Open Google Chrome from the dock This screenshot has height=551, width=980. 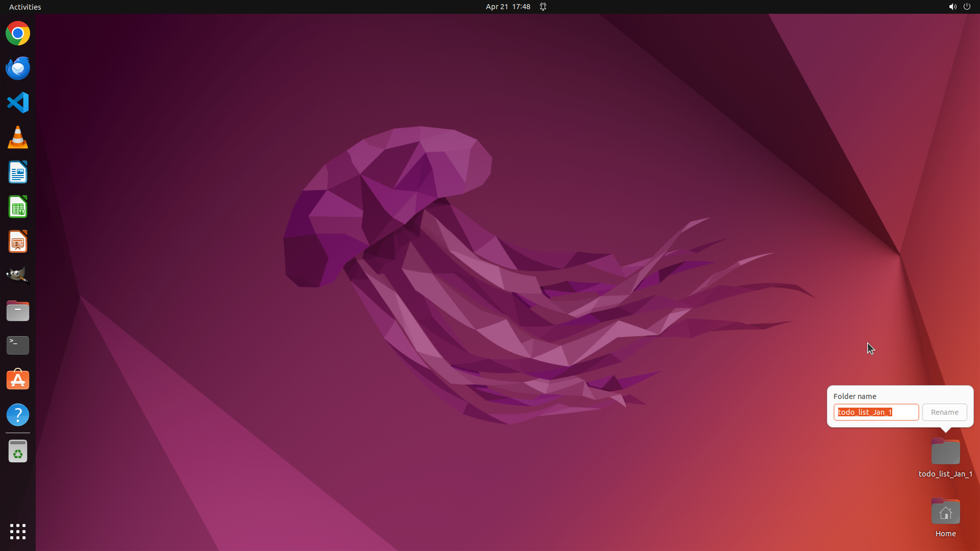point(18,34)
